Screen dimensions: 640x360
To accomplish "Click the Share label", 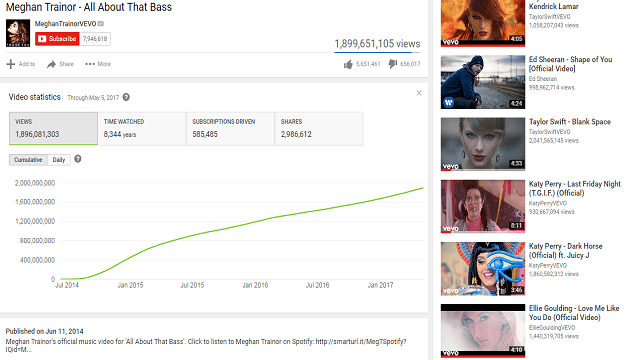I will pyautogui.click(x=67, y=64).
